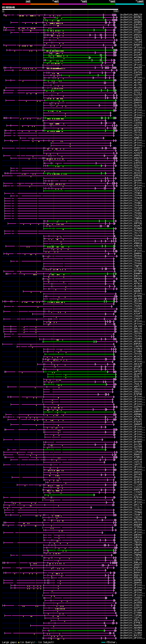Viewport: 146px width, 644px height.
Task: Select hit label UniRef100_C9J4Y2
Action: [x=131, y=63]
